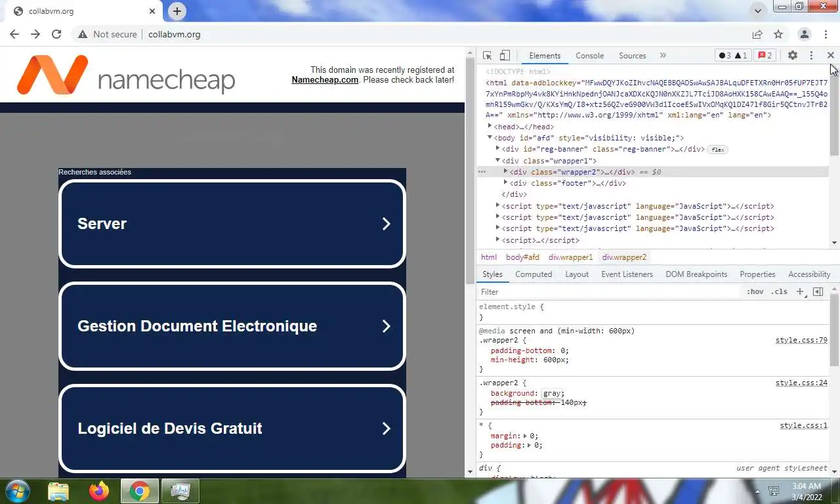Click the Server related search card
The width and height of the screenshot is (840, 504).
(232, 224)
